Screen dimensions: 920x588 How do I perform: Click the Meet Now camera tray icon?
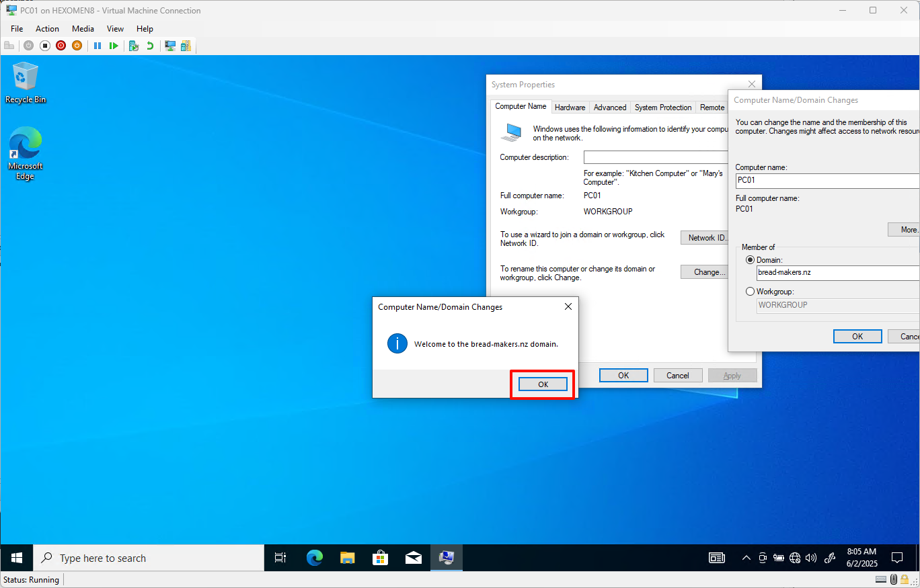[763, 558]
